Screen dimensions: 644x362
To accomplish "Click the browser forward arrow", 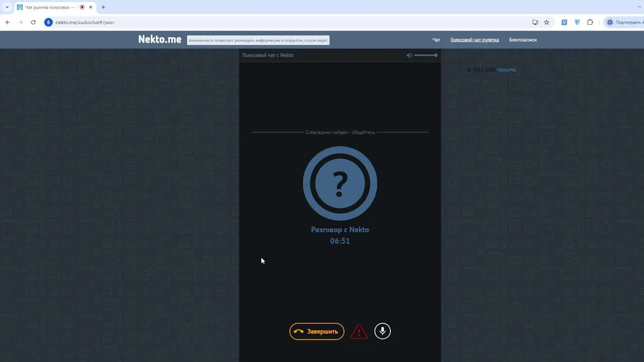I will (x=21, y=22).
